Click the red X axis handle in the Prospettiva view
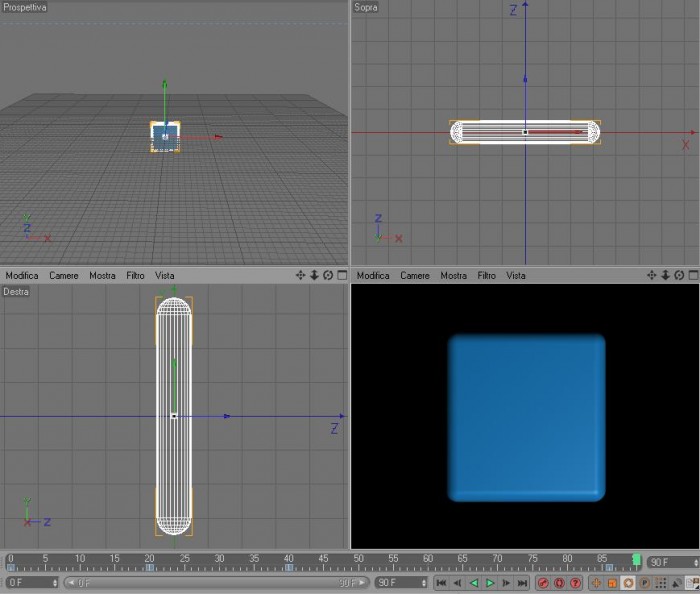 click(x=218, y=137)
